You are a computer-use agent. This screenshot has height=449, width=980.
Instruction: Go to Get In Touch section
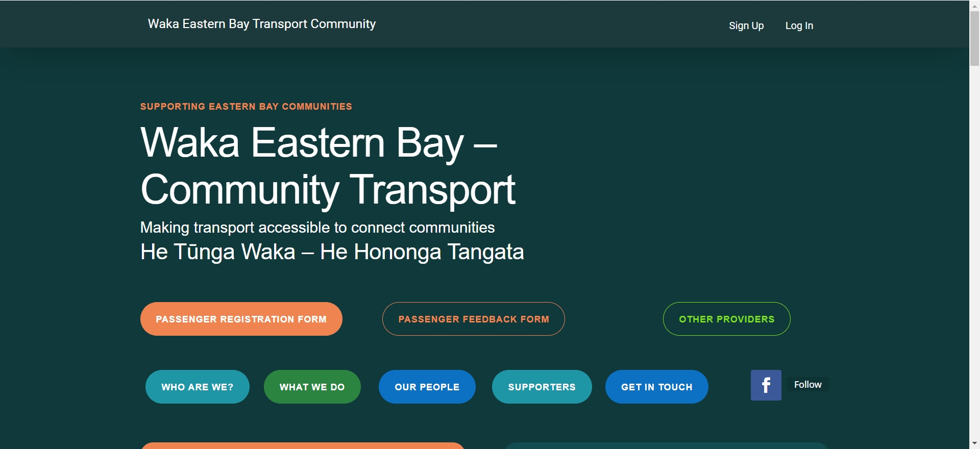[656, 387]
